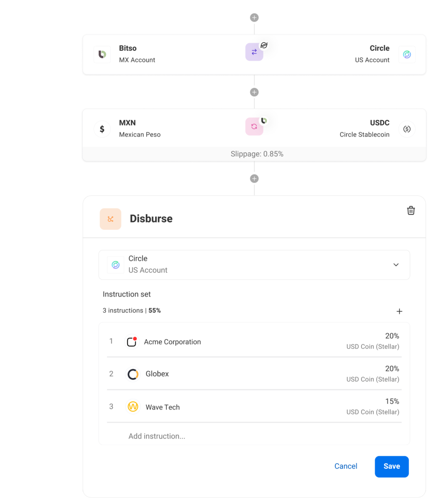Image resolution: width=448 pixels, height=499 pixels.
Task: Open the Wave Tech instruction row
Action: 254,406
